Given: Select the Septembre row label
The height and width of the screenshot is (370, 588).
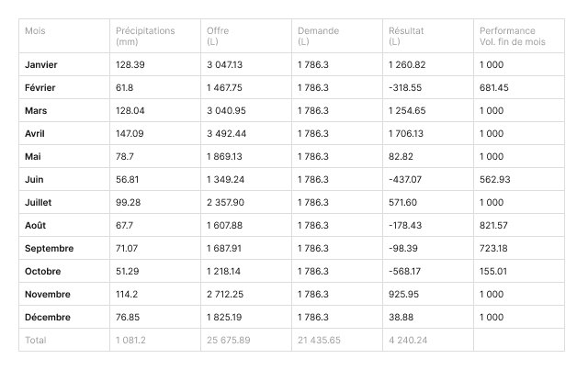Looking at the screenshot, I should coord(50,248).
